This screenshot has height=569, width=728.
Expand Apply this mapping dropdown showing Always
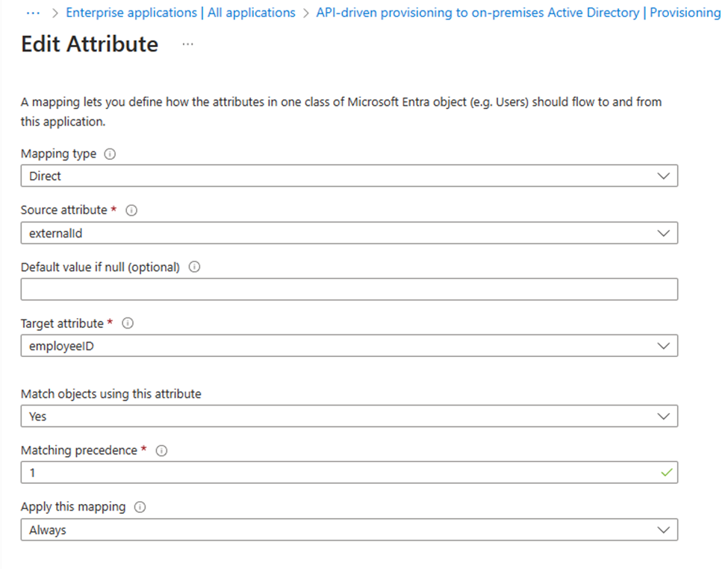349,530
